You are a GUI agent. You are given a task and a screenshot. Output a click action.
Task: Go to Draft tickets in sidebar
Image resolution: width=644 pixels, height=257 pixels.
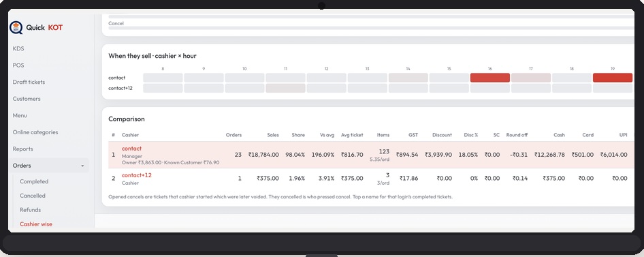pos(29,82)
